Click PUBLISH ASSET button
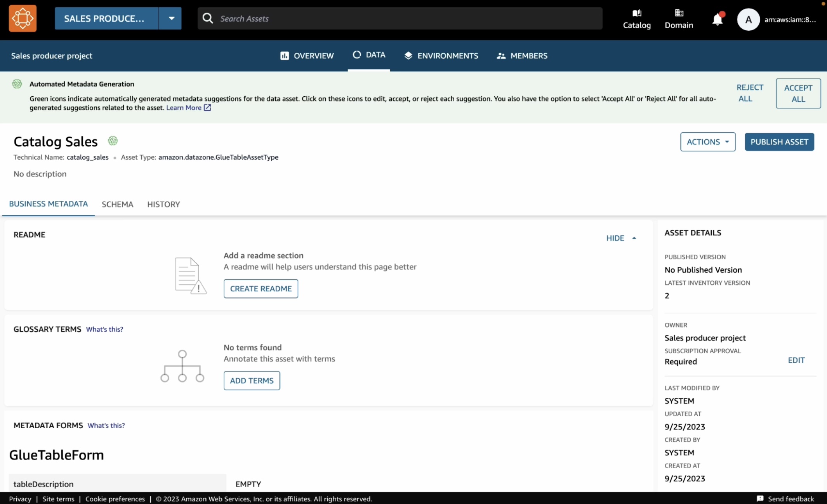Viewport: 827px width, 504px height. point(779,142)
